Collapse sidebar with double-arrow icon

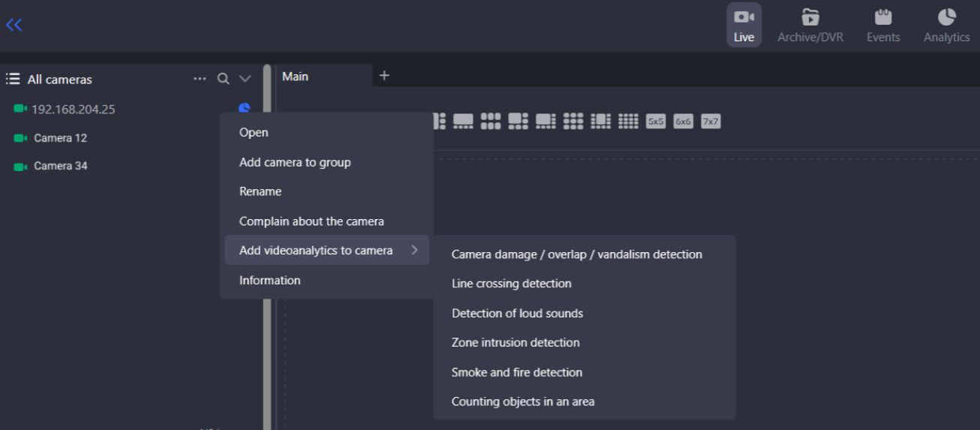click(x=14, y=25)
